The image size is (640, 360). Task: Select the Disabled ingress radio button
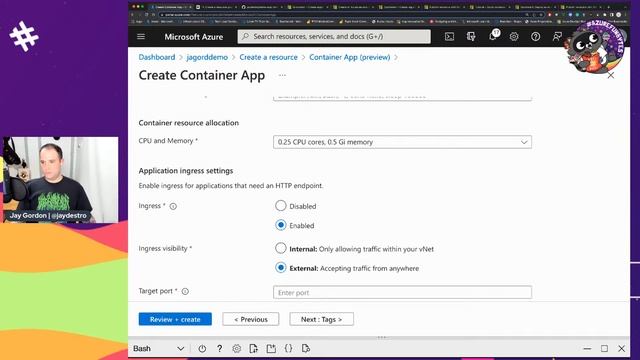pos(280,206)
